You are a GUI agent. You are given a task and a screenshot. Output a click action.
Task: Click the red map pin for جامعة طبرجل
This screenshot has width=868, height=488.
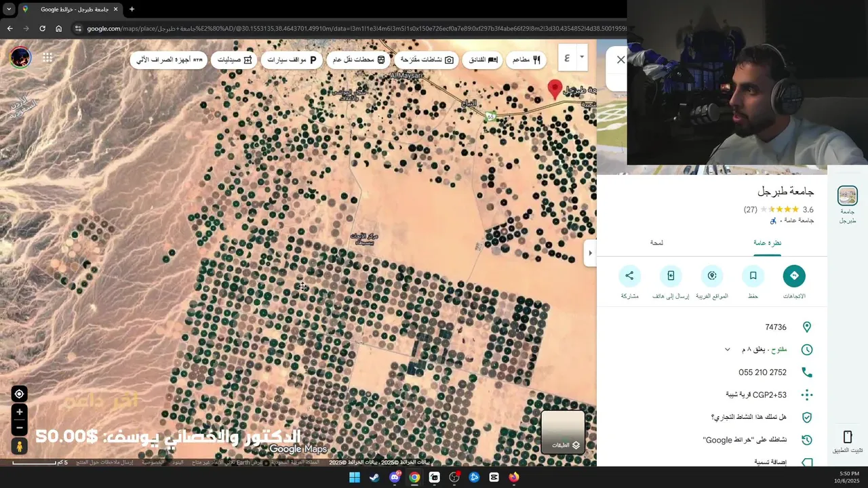(555, 89)
